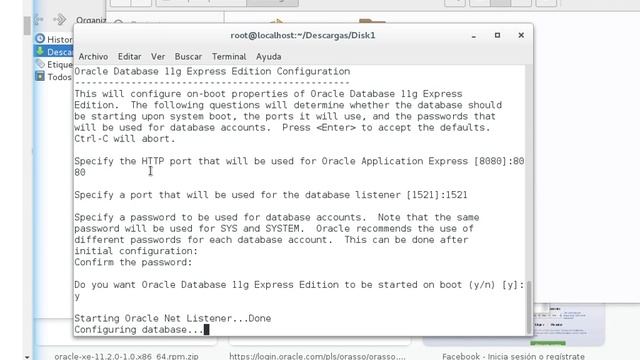
Task: Click the terminal title root@localhost:~/Descargas/Disk1
Action: click(x=302, y=36)
